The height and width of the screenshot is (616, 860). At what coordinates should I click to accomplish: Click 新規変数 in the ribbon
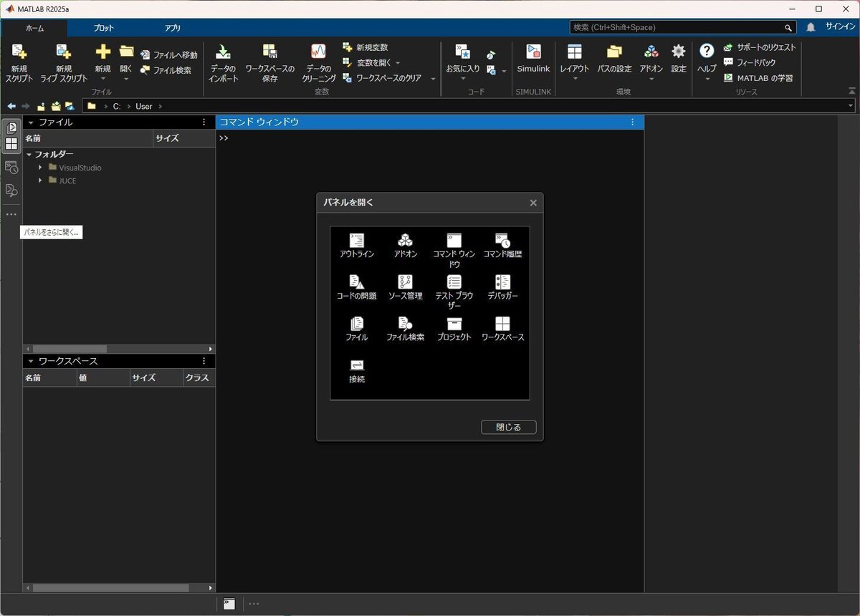coord(365,47)
